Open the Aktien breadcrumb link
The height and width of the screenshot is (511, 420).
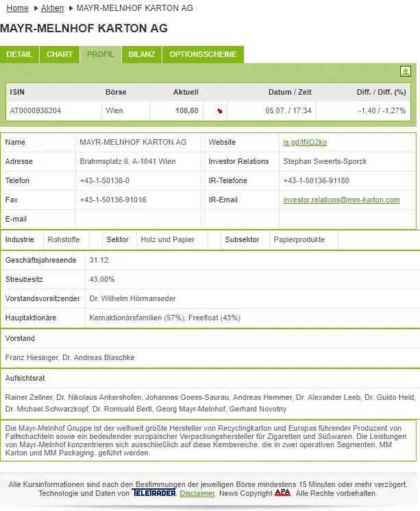[x=53, y=8]
